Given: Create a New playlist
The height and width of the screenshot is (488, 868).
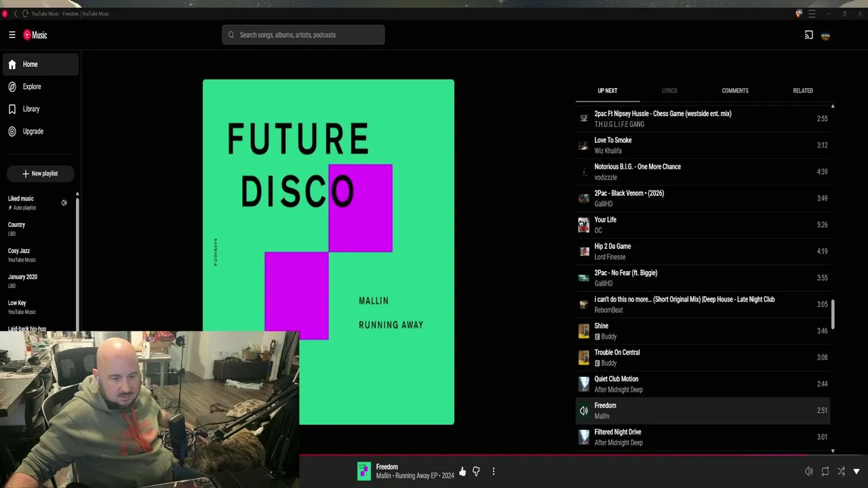Looking at the screenshot, I should pyautogui.click(x=40, y=174).
